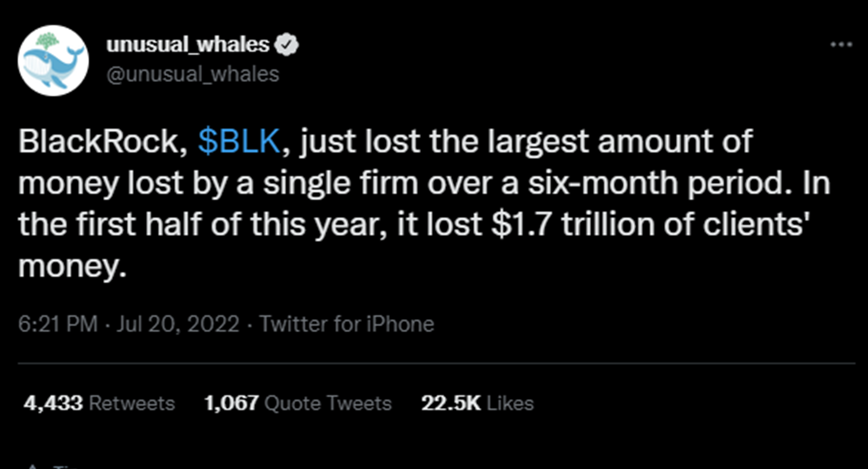Click the partially visible icon below retweet count
This screenshot has height=469, width=868.
(x=33, y=466)
